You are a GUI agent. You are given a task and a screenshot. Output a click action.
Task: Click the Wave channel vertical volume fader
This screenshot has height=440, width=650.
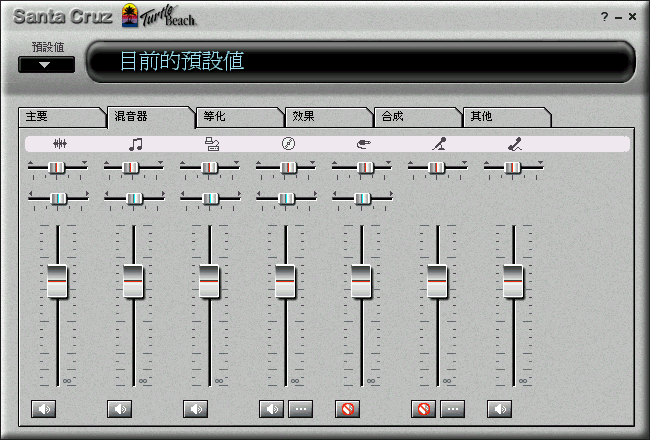coord(57,281)
